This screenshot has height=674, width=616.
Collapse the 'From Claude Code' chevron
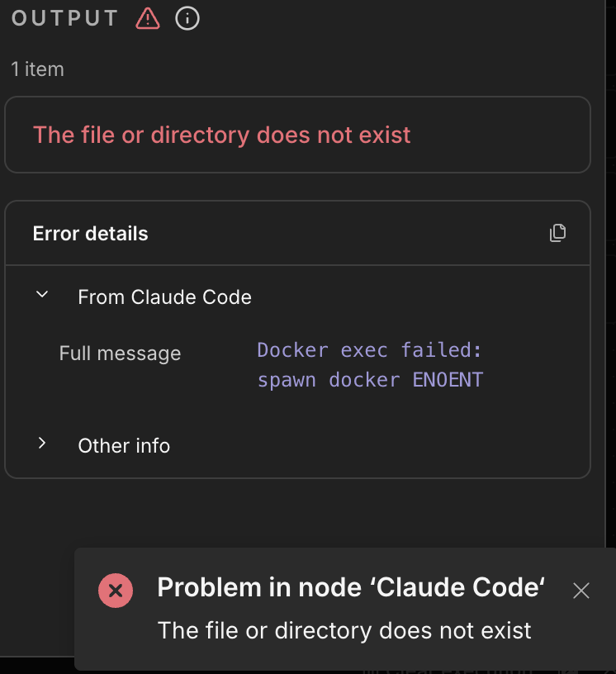click(42, 295)
